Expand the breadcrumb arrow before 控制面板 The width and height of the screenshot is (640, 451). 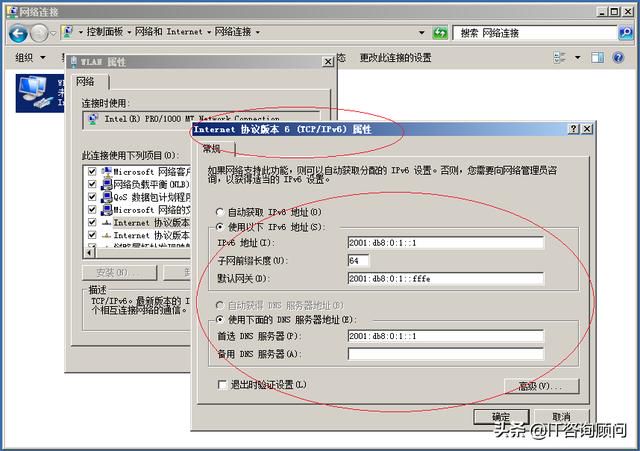click(80, 32)
